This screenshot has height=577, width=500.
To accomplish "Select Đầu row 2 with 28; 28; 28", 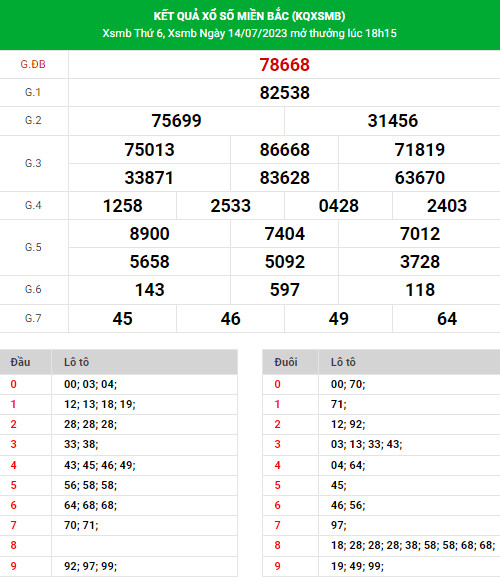I will coord(118,424).
